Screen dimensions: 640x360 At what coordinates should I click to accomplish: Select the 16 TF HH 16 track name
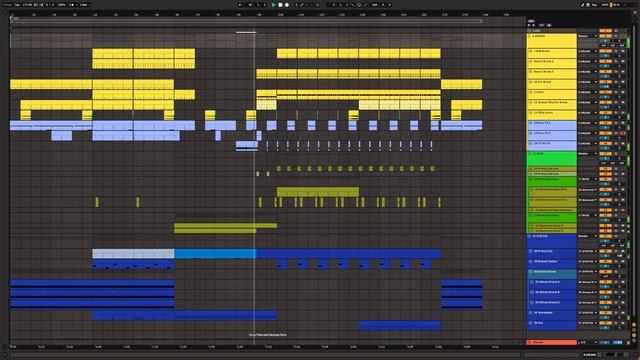coord(542,143)
